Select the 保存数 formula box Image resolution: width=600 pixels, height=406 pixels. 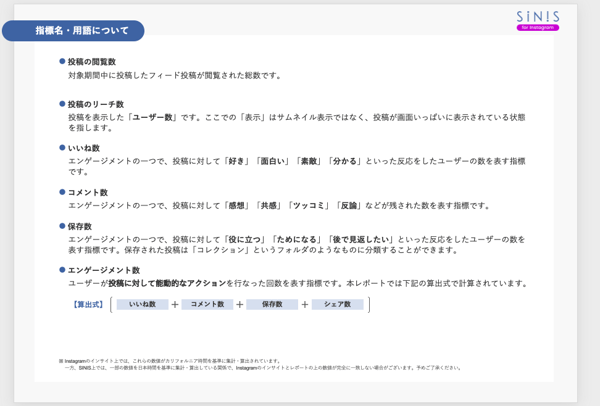272,304
